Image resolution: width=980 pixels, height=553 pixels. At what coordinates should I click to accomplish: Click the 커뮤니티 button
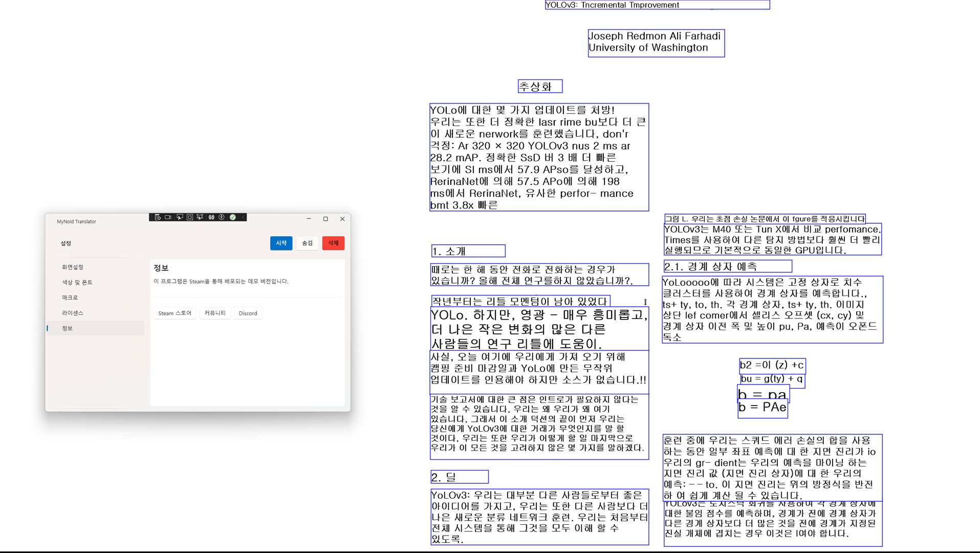point(215,313)
